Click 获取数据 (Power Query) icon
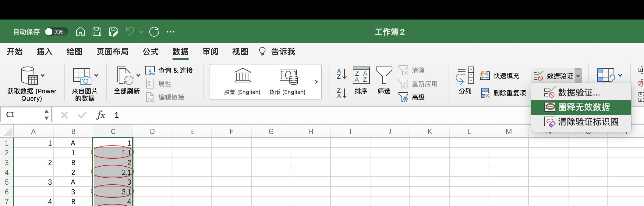 (29, 76)
